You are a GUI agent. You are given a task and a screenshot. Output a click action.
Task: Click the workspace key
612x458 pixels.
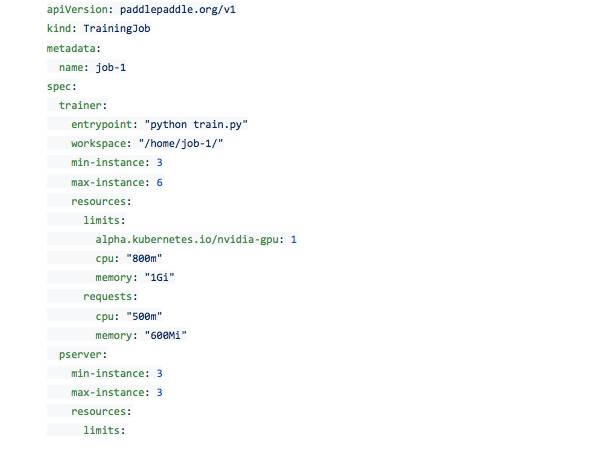pyautogui.click(x=100, y=143)
